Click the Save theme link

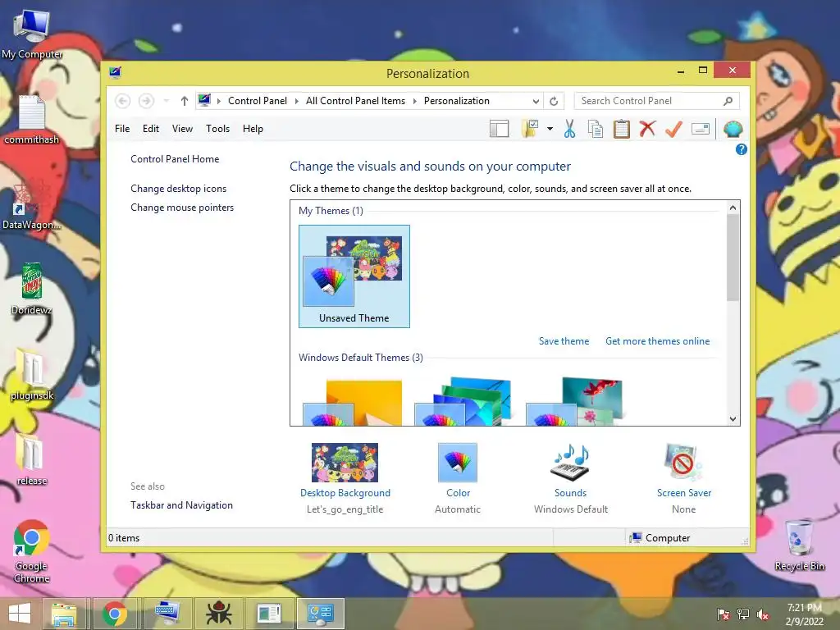click(x=564, y=341)
